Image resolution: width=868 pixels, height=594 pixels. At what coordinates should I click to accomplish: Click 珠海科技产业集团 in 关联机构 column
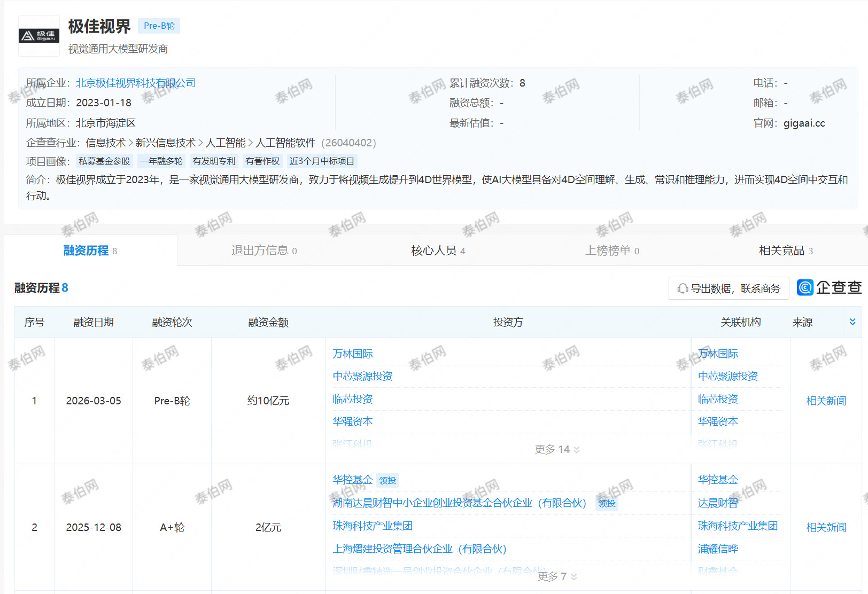pos(738,526)
